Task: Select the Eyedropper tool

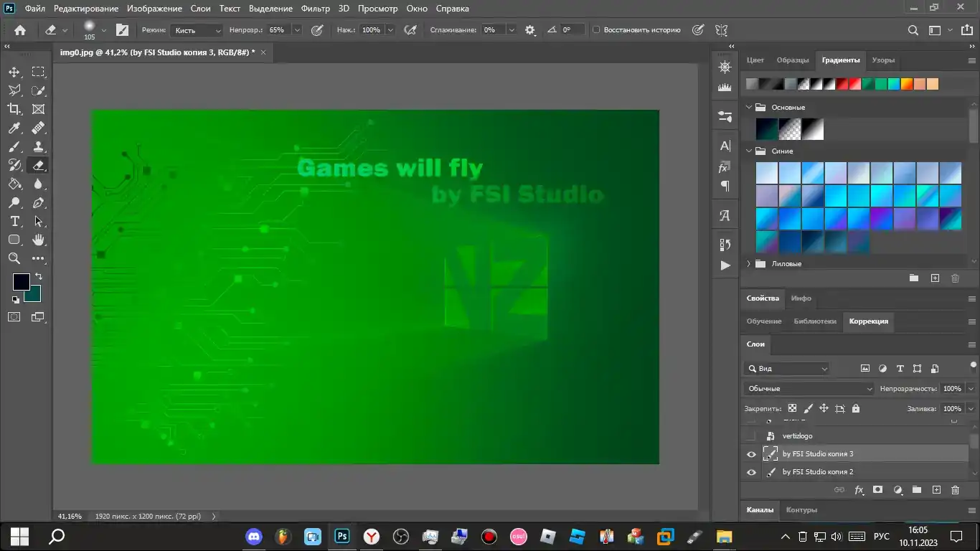Action: point(14,128)
